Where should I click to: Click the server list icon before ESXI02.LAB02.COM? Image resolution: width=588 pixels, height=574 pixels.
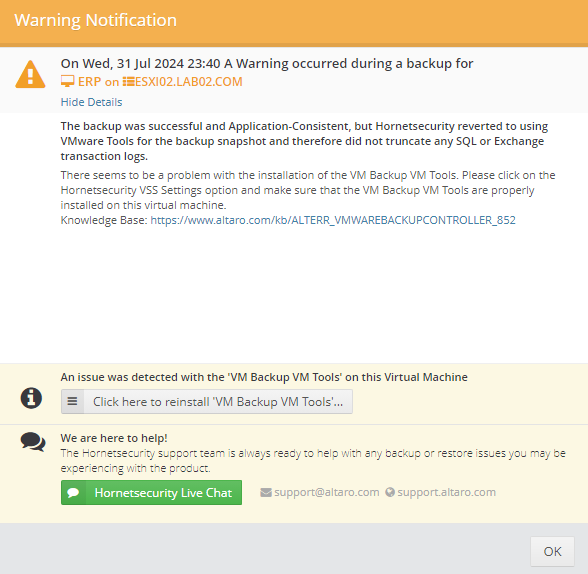pyautogui.click(x=128, y=81)
